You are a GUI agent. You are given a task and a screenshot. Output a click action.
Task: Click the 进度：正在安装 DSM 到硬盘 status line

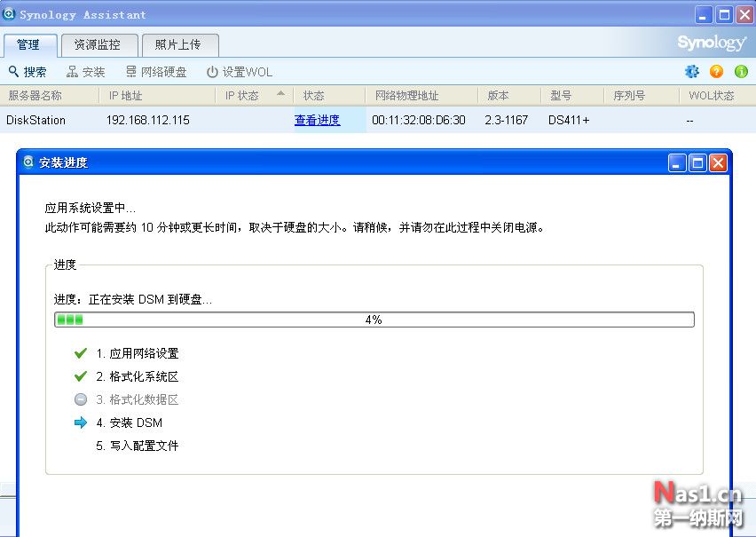coord(133,300)
